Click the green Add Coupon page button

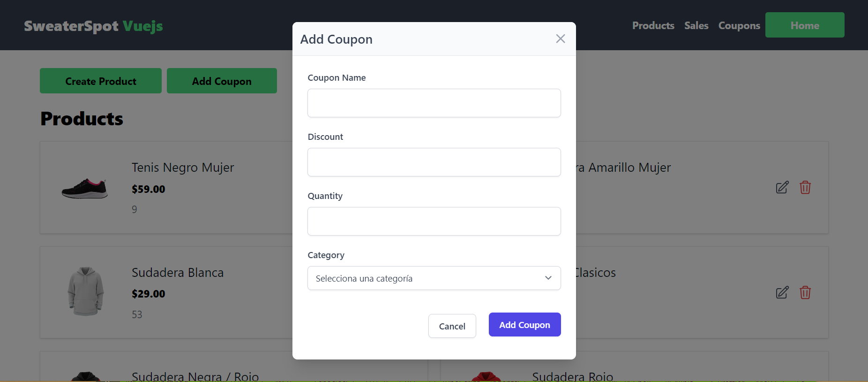(x=222, y=81)
